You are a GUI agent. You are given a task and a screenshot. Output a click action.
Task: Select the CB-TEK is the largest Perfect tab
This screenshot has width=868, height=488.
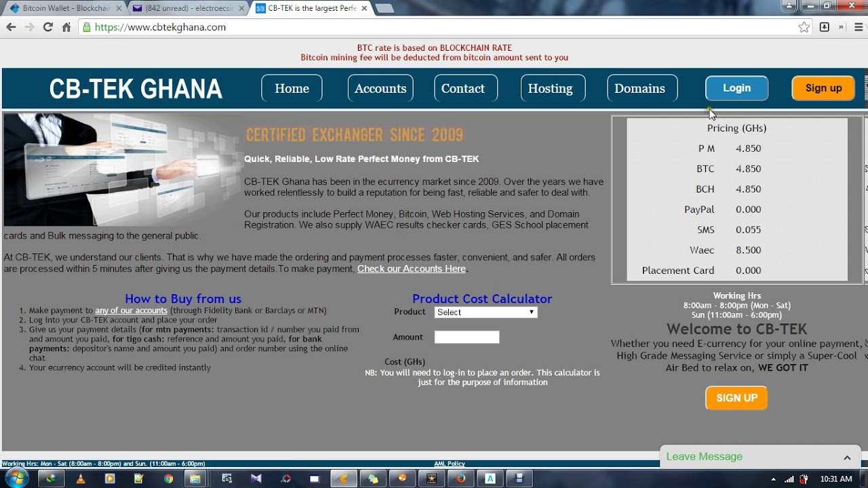[x=312, y=9]
